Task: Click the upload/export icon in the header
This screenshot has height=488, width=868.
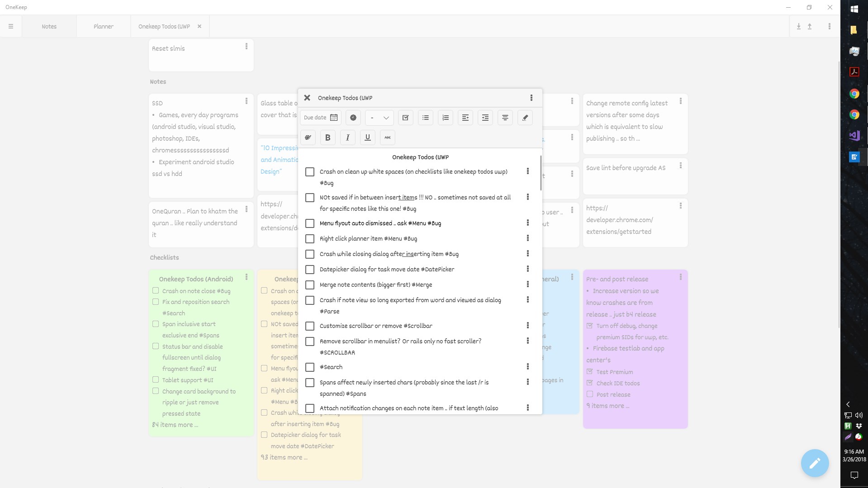Action: coord(810,26)
